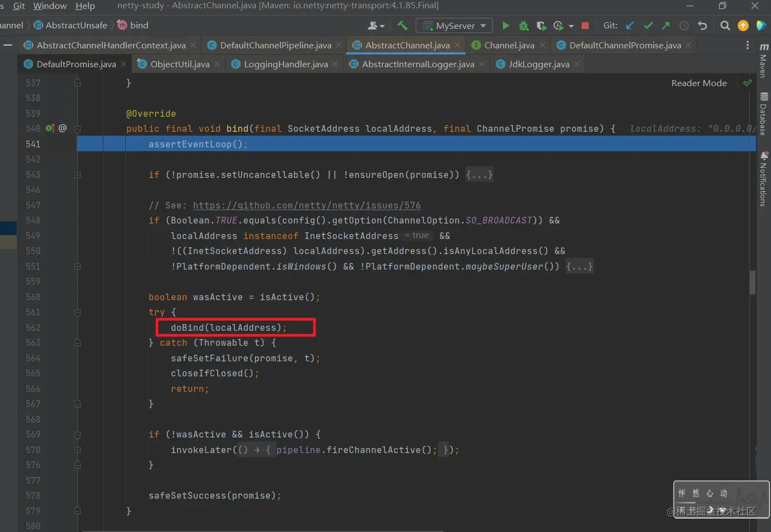The image size is (771, 532).
Task: Open the MyServer run configuration dropdown
Action: [x=454, y=26]
